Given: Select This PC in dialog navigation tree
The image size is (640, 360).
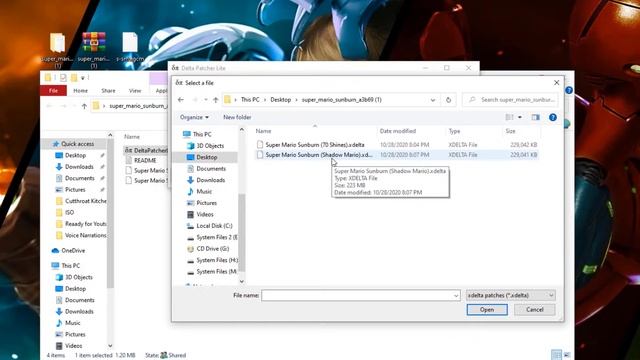Looking at the screenshot, I should (202, 134).
